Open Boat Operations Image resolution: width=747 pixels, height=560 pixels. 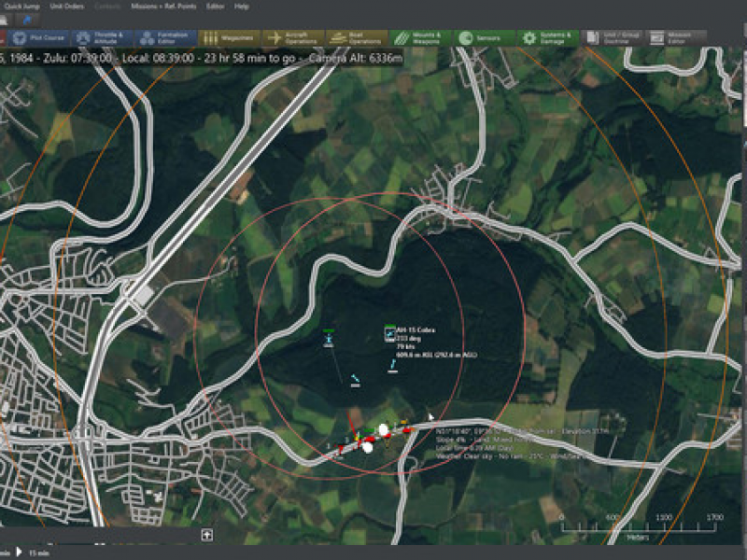coord(358,38)
